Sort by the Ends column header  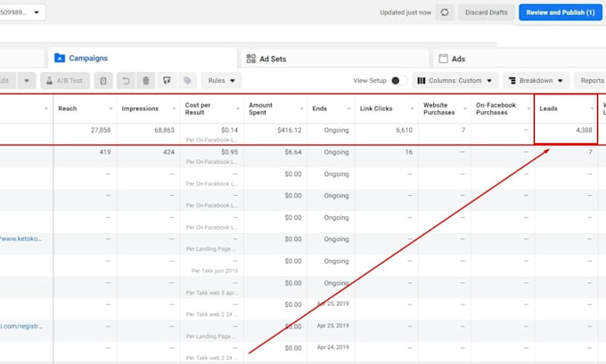pyautogui.click(x=319, y=109)
